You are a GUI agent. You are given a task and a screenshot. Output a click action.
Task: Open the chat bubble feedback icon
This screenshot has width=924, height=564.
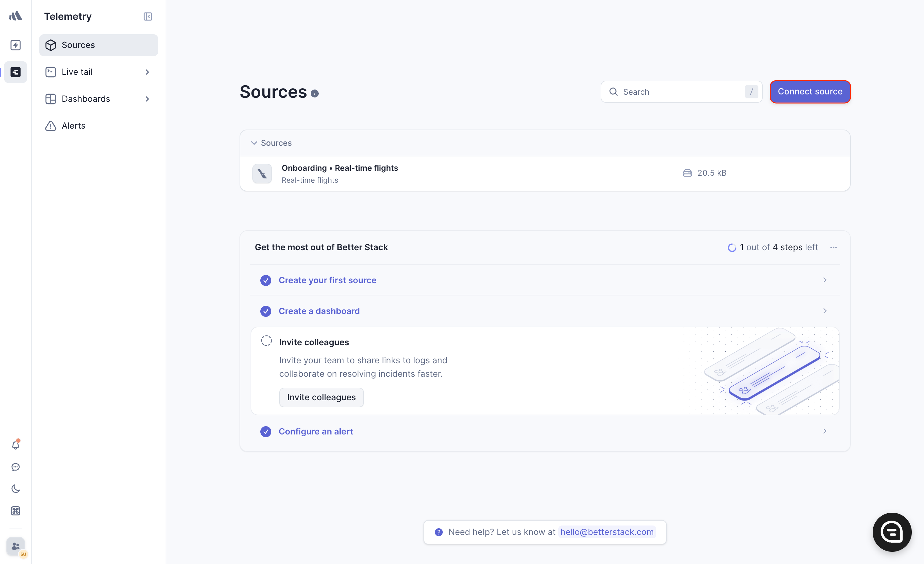click(x=15, y=467)
